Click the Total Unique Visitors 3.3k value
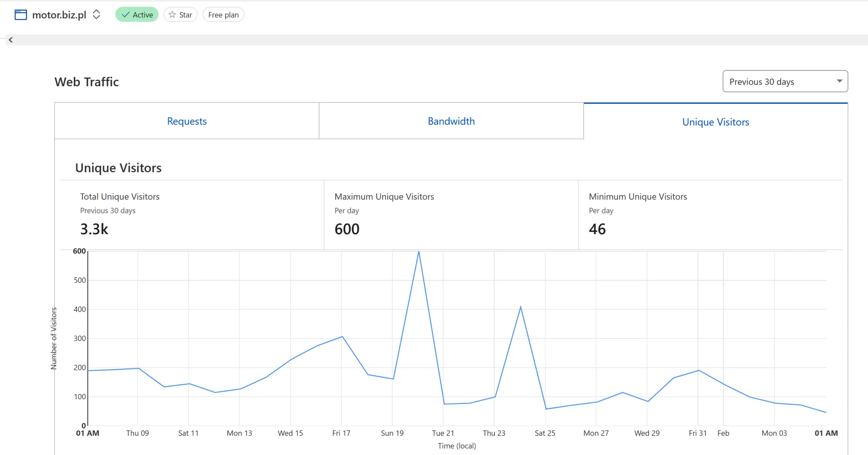Image resolution: width=868 pixels, height=455 pixels. [x=94, y=229]
